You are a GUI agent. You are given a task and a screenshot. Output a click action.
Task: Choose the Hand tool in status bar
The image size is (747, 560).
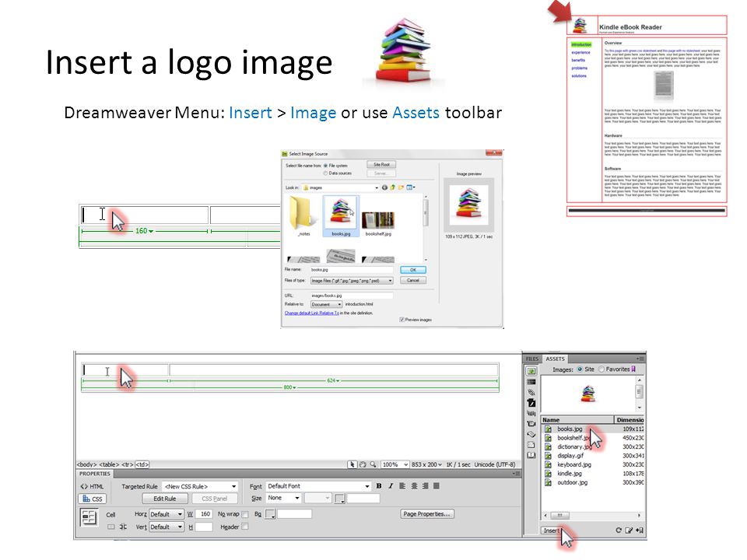[363, 464]
